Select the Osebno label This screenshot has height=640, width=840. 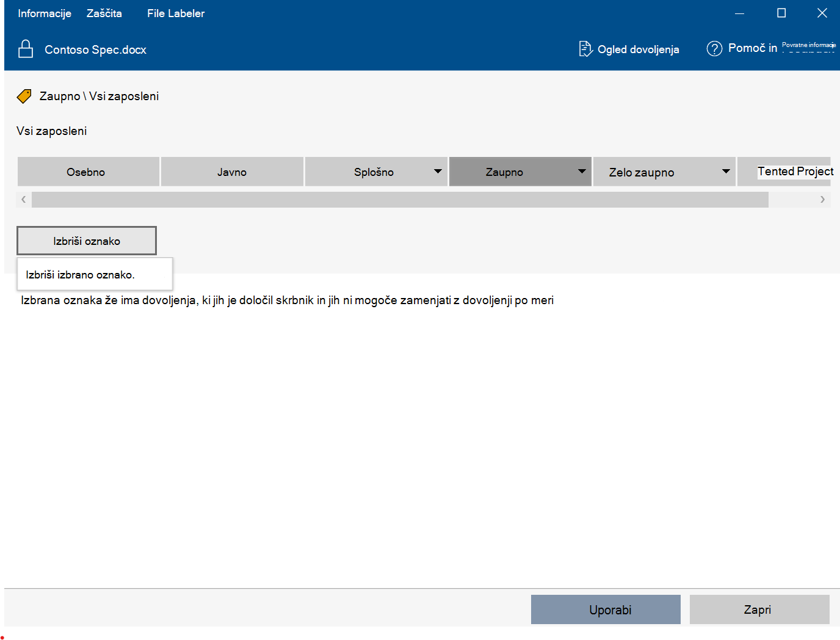[89, 172]
